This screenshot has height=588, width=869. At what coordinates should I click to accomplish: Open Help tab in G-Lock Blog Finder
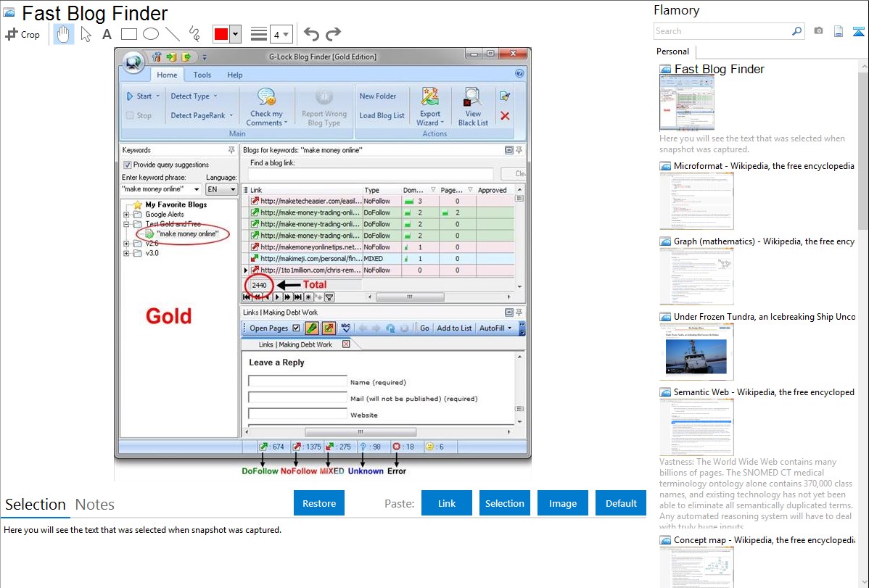tap(234, 75)
